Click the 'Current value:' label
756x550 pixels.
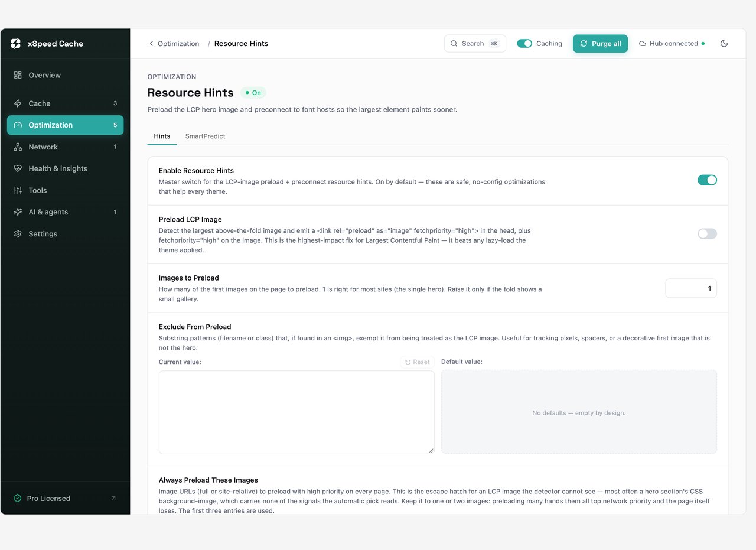click(180, 362)
